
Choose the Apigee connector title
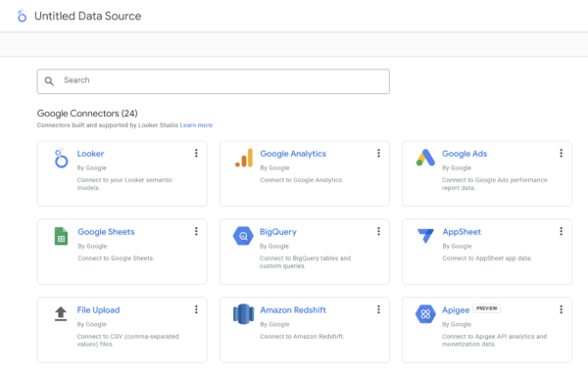(456, 310)
